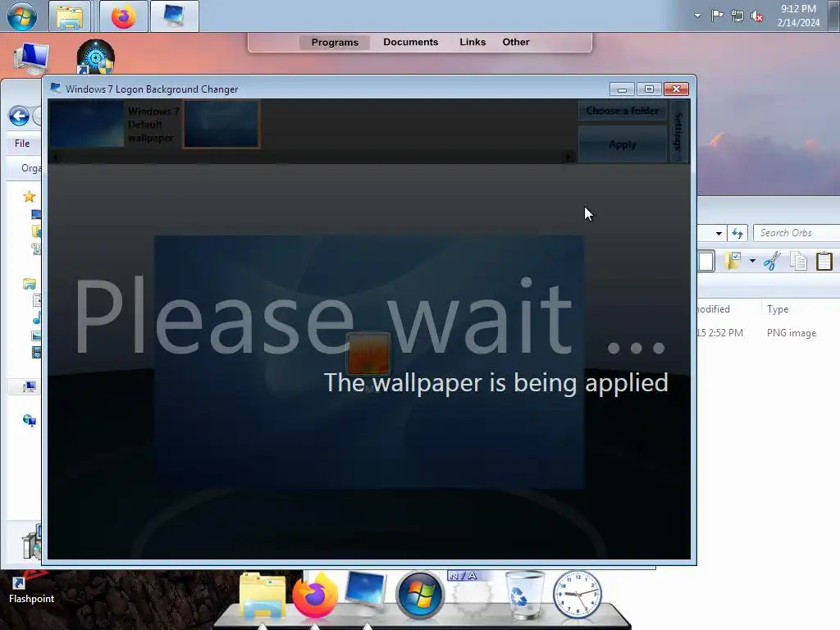
Task: Open the vertical Settings panel
Action: point(678,131)
